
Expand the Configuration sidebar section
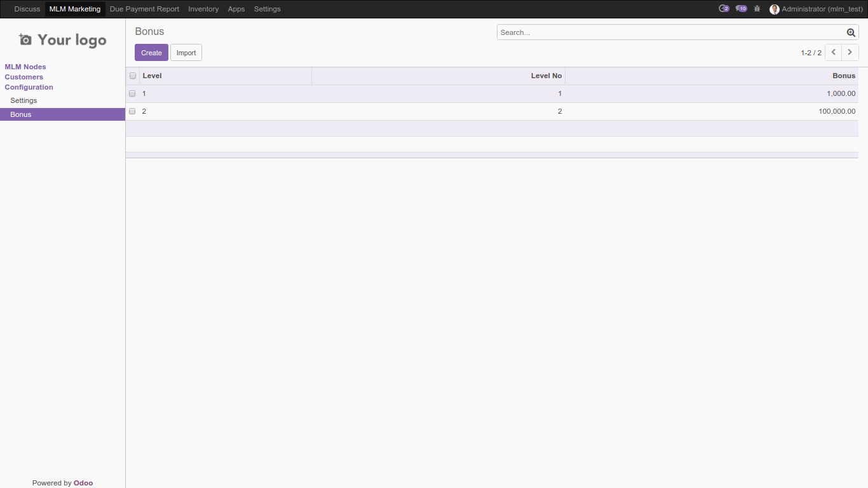click(x=29, y=87)
